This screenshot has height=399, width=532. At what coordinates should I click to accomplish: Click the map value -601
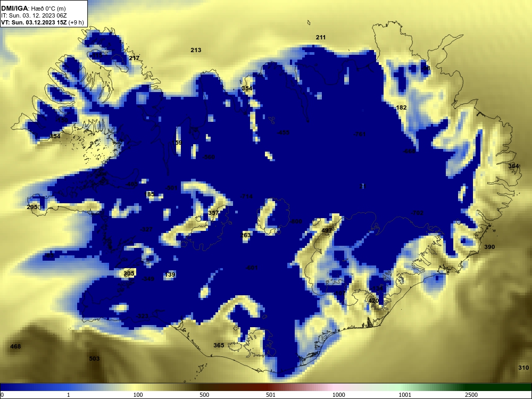coord(252,268)
